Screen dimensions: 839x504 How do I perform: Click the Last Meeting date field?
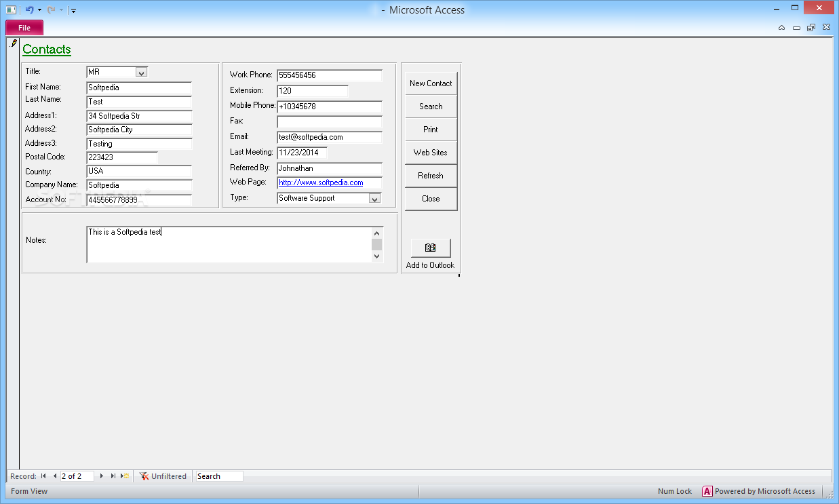(x=303, y=153)
